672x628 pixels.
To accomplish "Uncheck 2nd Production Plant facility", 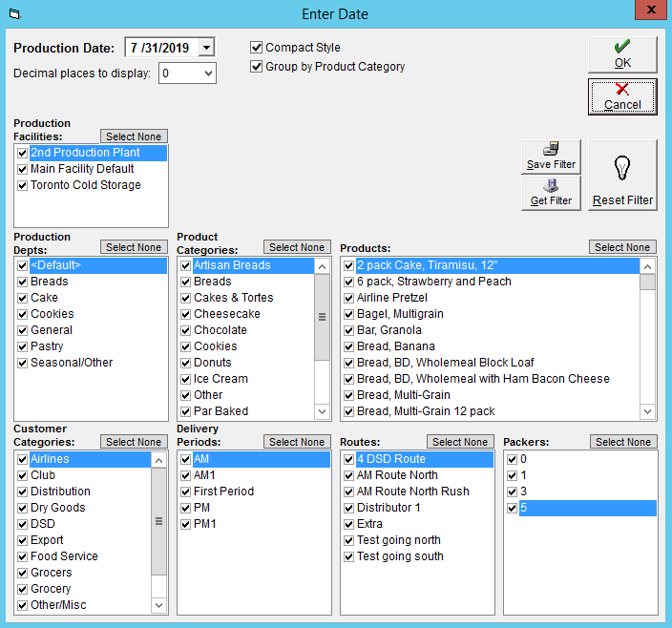I will 23,153.
